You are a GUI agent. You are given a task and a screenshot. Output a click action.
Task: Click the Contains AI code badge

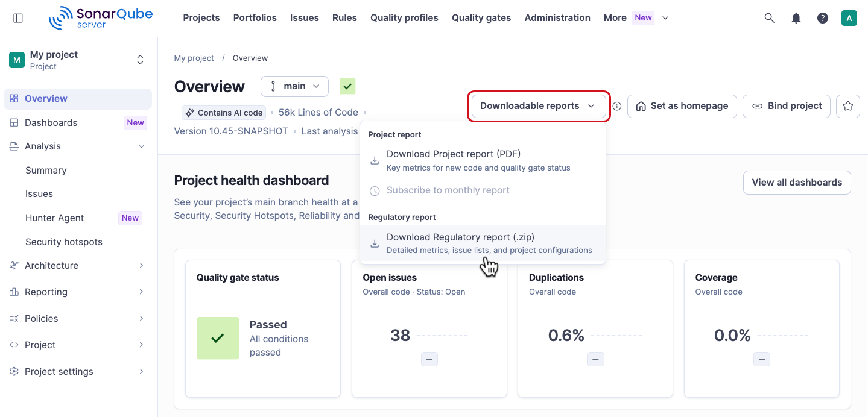coord(224,113)
